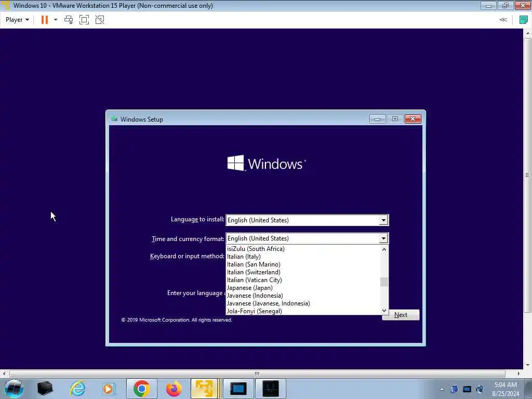Image resolution: width=532 pixels, height=399 pixels.
Task: Open Firefox from the taskbar
Action: click(x=174, y=389)
